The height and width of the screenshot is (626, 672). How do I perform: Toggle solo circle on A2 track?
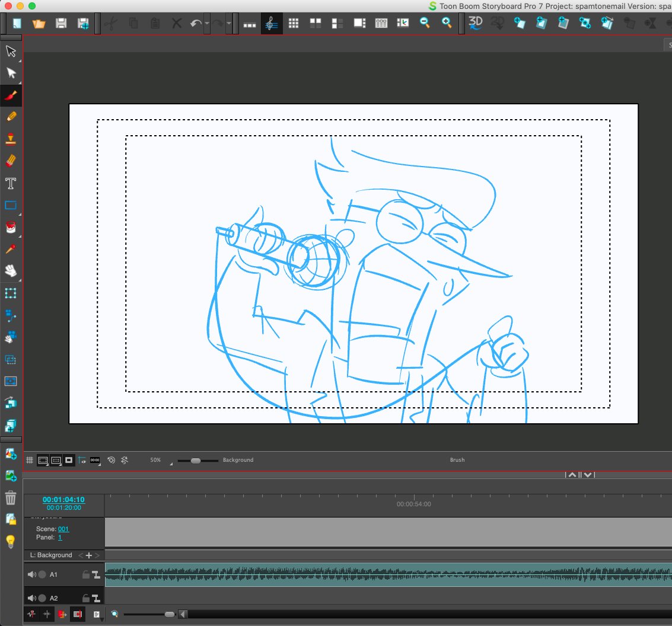click(42, 598)
